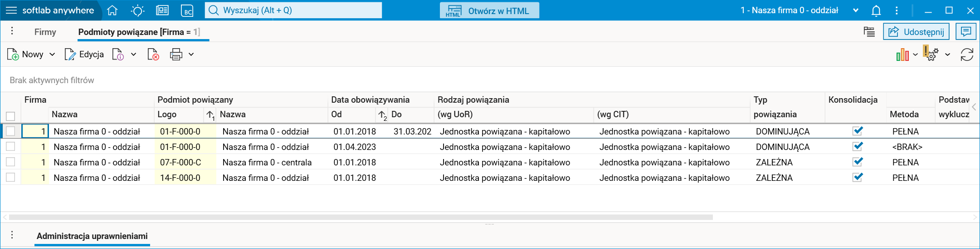The height and width of the screenshot is (249, 980).
Task: Open the bar chart icon
Action: pyautogui.click(x=902, y=55)
